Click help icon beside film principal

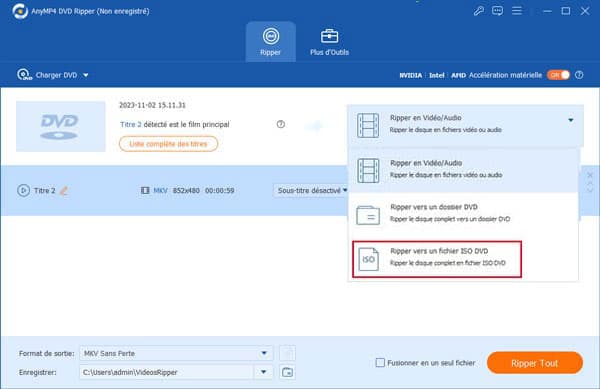(280, 124)
